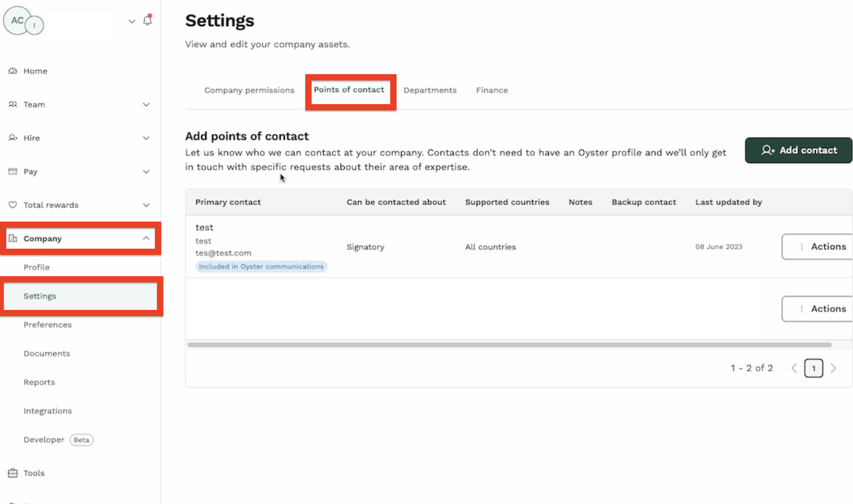The image size is (853, 504).
Task: Open Documents under Company
Action: [x=47, y=354]
